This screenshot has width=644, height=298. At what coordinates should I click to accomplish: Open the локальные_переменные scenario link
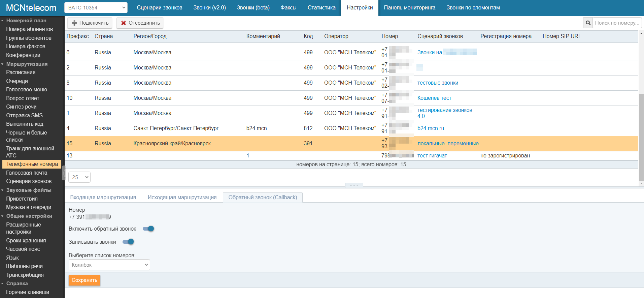click(448, 144)
